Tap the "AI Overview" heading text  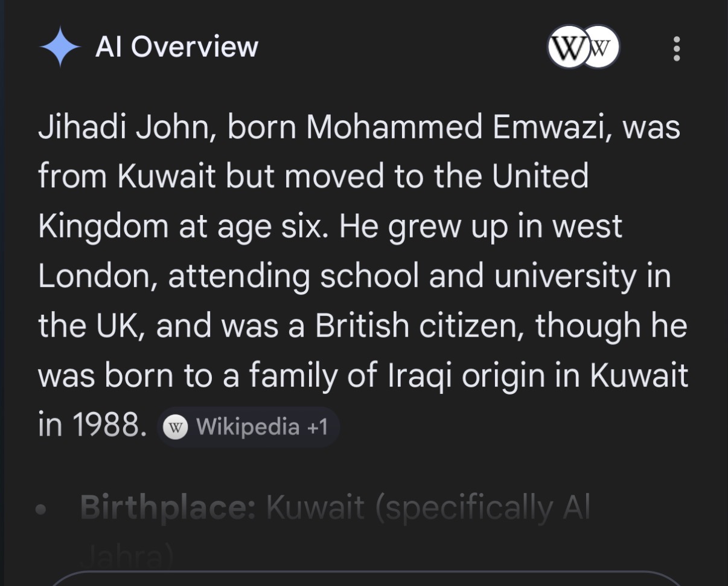point(176,47)
